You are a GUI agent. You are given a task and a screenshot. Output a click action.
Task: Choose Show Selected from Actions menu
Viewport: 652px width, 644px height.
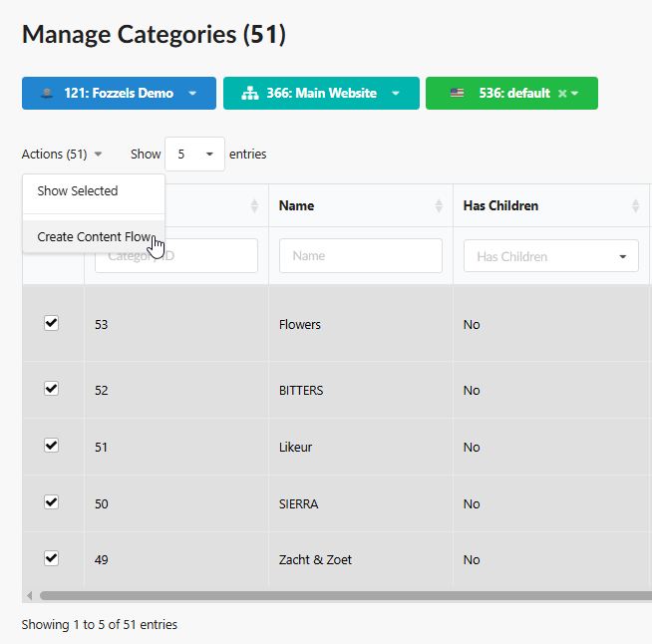click(x=94, y=191)
